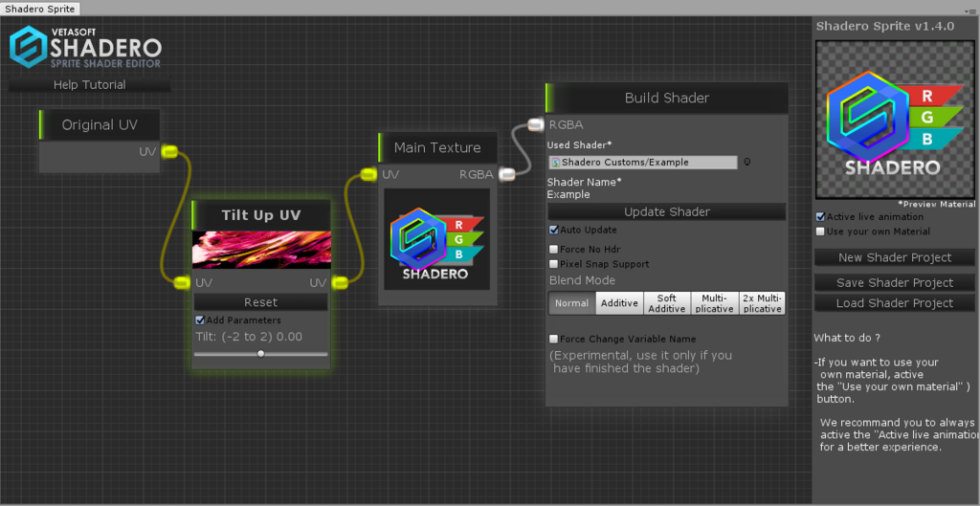This screenshot has width=980, height=506.
Task: Toggle the Auto Update checkbox
Action: coord(554,230)
